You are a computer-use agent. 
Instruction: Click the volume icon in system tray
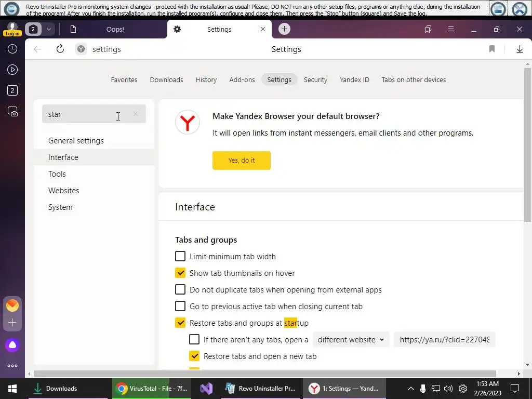(x=448, y=389)
